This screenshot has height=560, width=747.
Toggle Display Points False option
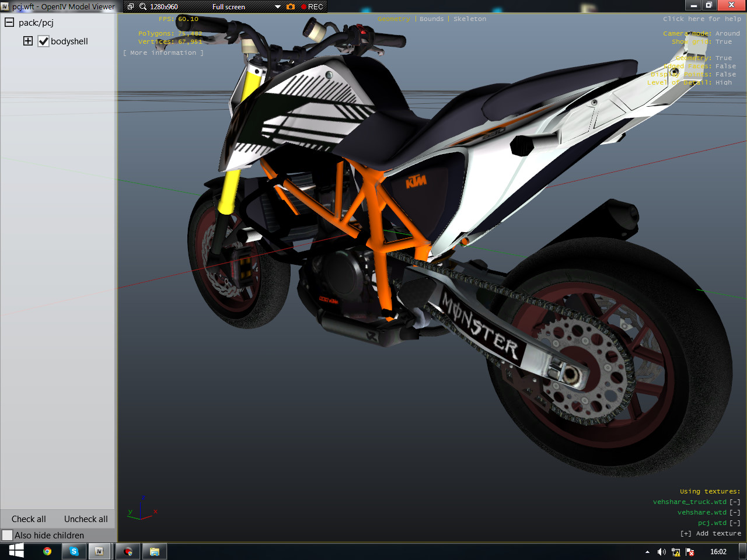click(725, 74)
